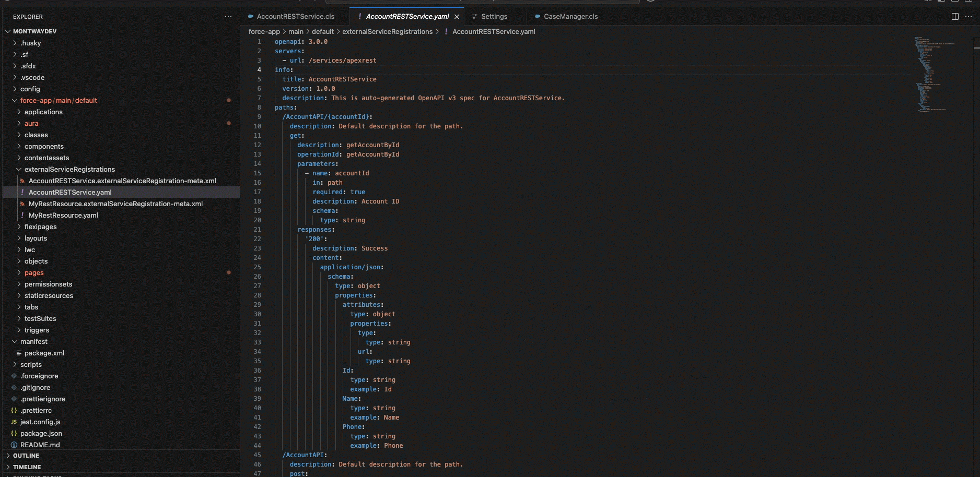Image resolution: width=980 pixels, height=477 pixels.
Task: Click the info icon beside README.md
Action: point(13,445)
